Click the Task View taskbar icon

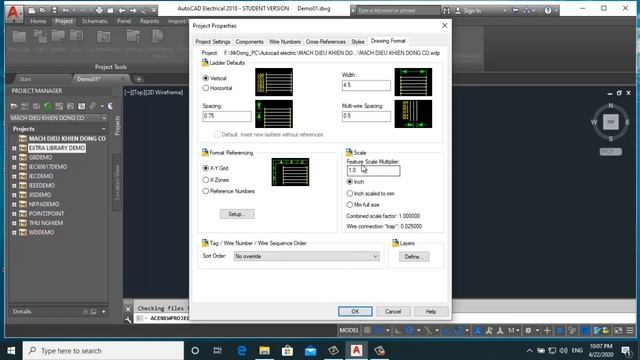pos(218,351)
